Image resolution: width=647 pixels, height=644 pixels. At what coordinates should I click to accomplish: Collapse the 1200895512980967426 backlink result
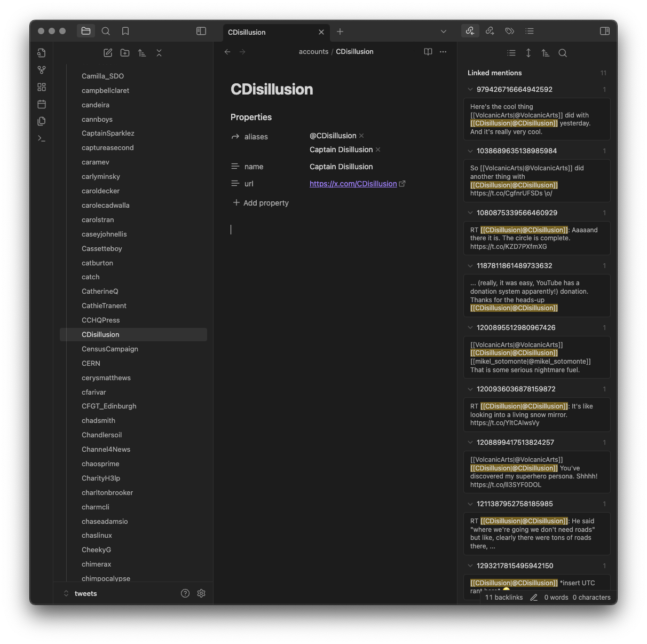[x=470, y=328]
